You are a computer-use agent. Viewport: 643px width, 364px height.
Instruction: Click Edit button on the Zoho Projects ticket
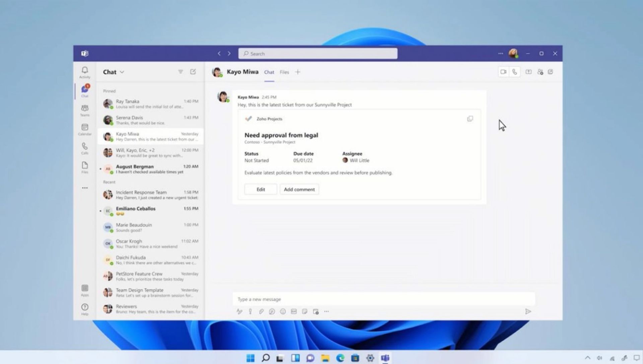(x=261, y=189)
